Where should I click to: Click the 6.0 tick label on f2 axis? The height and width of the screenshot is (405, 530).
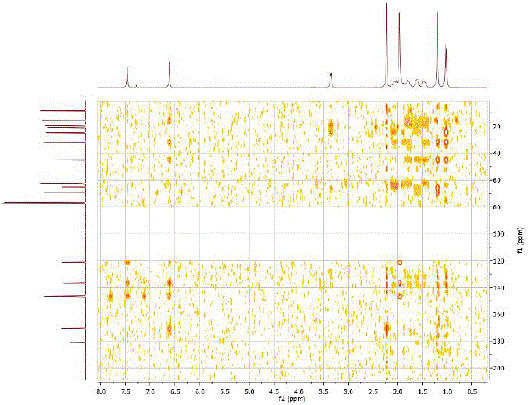click(x=199, y=391)
